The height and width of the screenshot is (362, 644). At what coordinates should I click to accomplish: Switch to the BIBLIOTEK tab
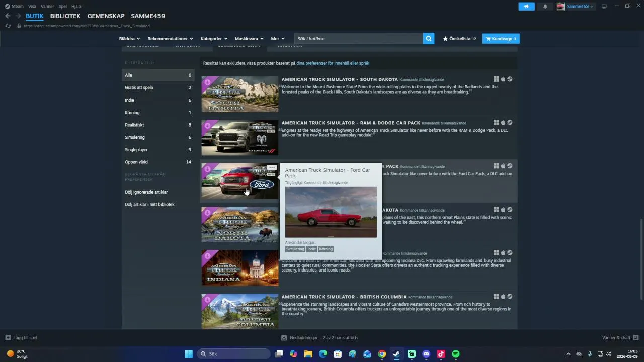pyautogui.click(x=65, y=16)
